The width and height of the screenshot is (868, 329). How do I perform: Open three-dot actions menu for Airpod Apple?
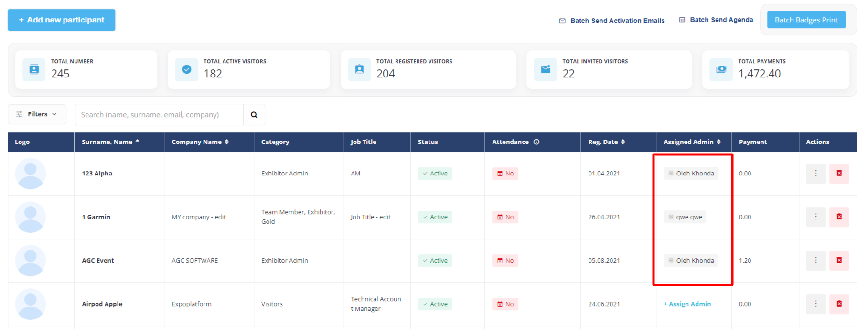(x=815, y=304)
